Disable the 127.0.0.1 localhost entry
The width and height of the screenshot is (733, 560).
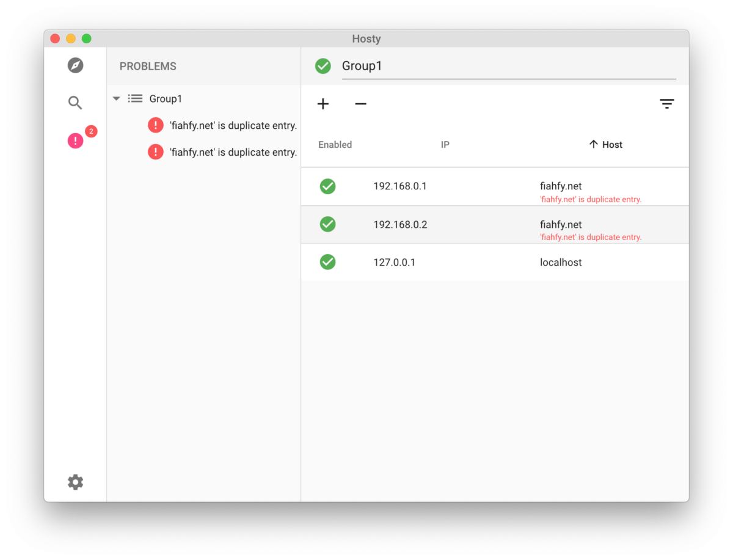pyautogui.click(x=328, y=263)
